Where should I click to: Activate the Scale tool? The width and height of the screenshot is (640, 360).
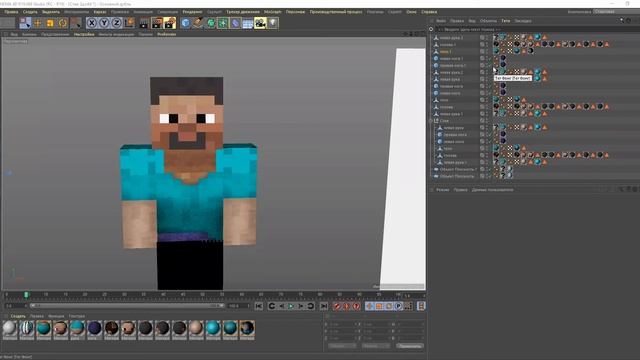pos(50,23)
